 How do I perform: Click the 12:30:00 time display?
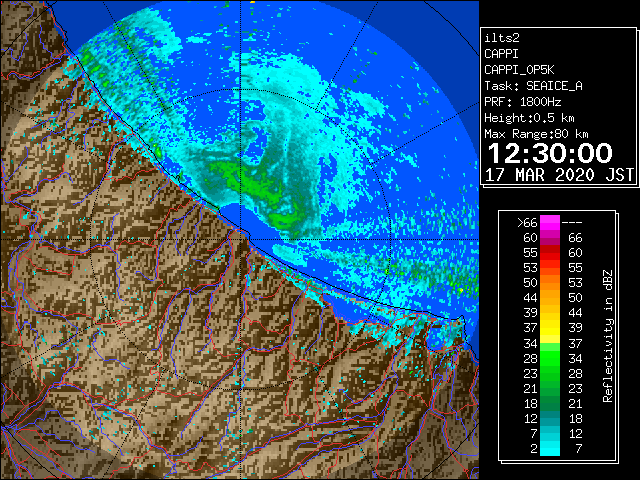[550, 153]
